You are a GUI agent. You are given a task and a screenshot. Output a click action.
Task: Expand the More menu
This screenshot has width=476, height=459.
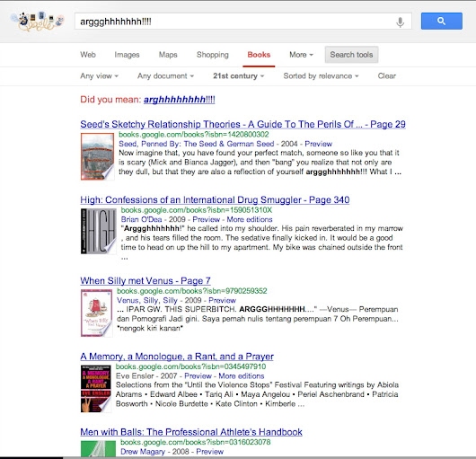pos(301,55)
